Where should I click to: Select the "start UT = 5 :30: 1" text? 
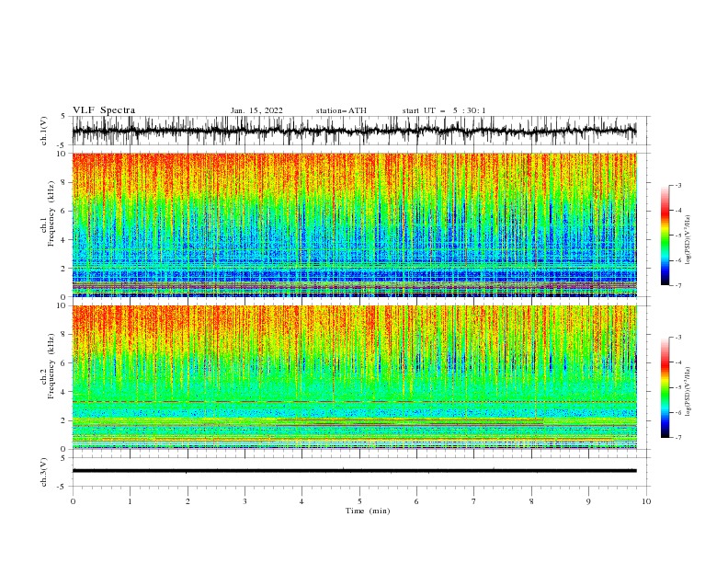point(444,110)
